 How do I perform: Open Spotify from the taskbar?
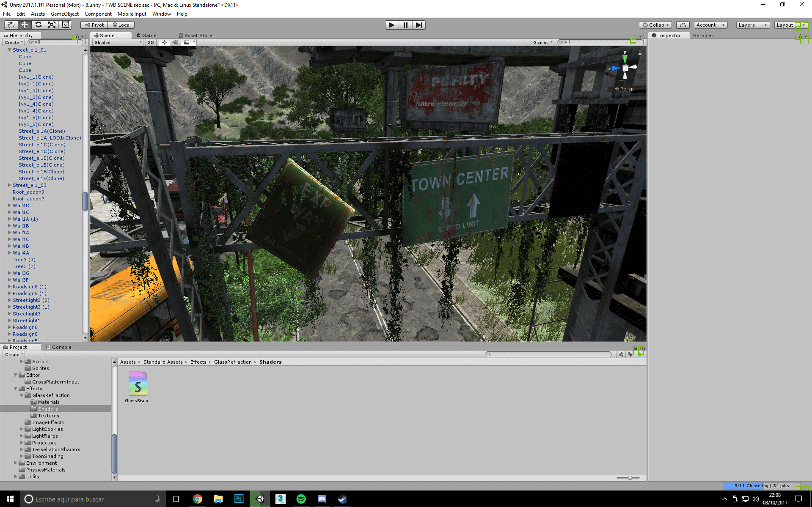point(301,499)
